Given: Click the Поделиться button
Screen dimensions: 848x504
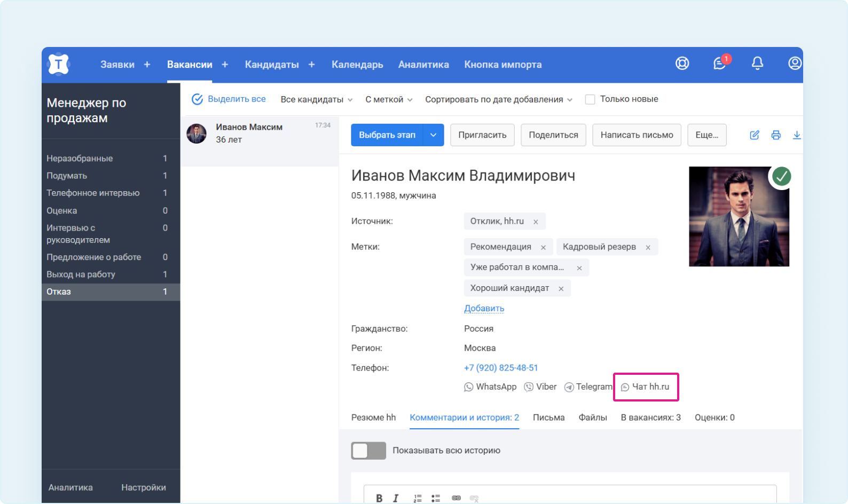Looking at the screenshot, I should point(553,135).
